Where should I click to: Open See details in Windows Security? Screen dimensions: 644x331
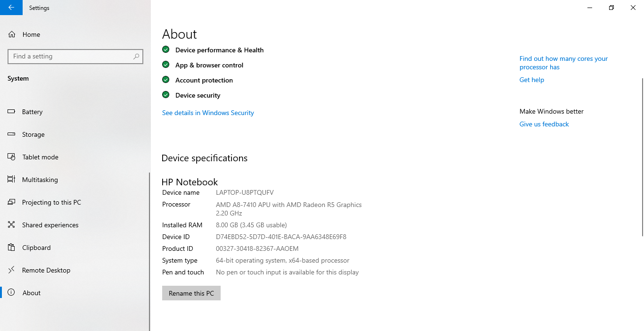pos(208,113)
